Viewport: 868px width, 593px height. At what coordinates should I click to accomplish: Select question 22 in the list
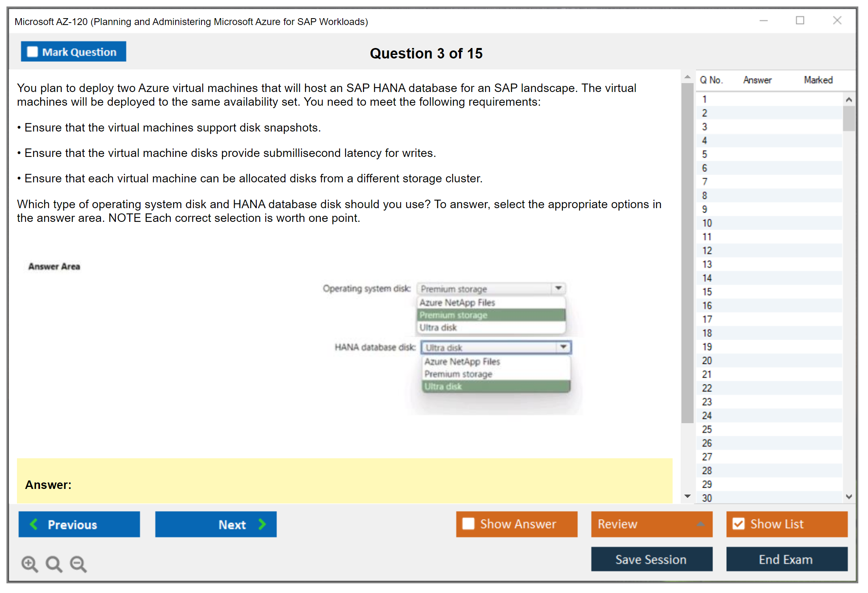click(x=707, y=388)
